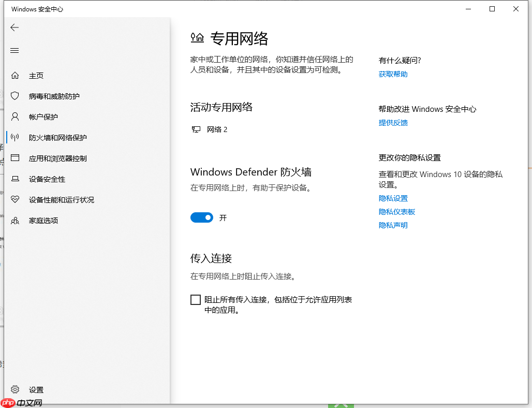Open the 隐私仪表板 link

[x=396, y=211]
